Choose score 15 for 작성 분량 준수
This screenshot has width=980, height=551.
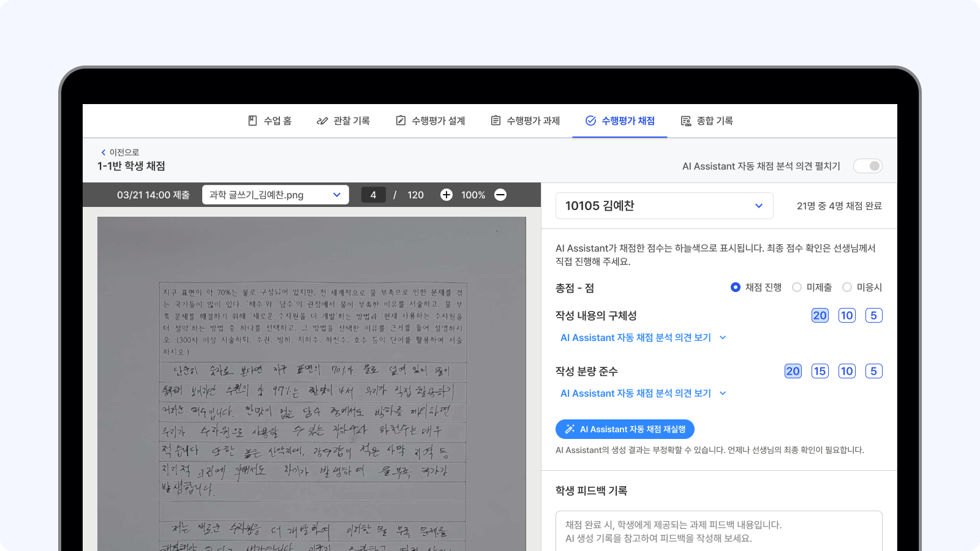point(820,371)
